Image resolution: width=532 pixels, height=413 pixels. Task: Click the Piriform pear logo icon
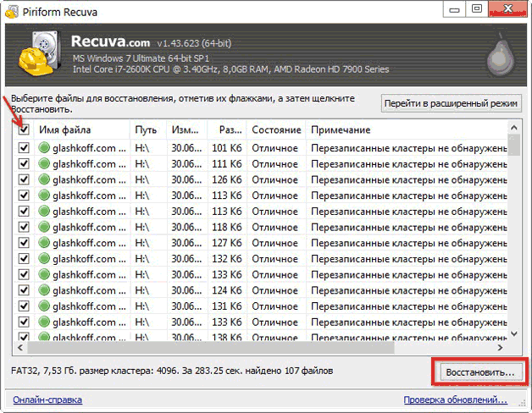tap(502, 54)
